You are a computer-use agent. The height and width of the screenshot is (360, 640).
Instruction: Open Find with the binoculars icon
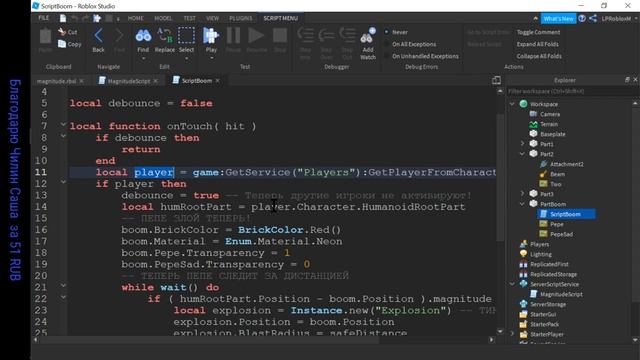[x=143, y=36]
